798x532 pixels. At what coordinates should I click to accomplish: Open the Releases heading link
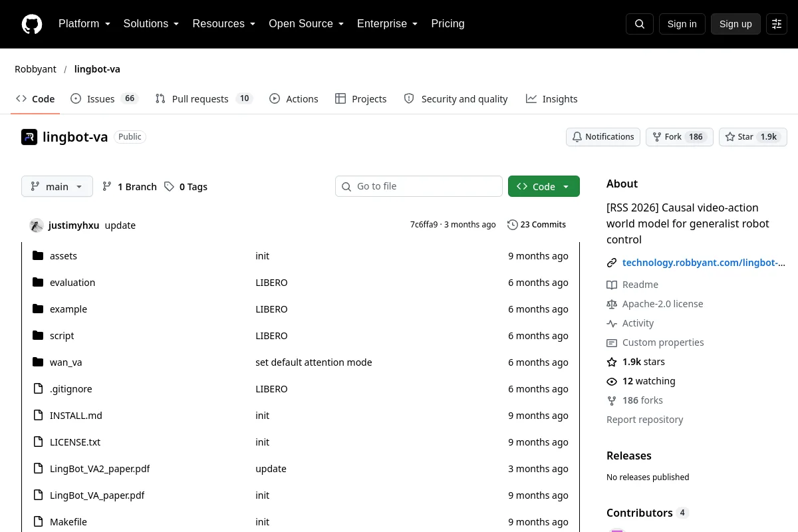628,456
